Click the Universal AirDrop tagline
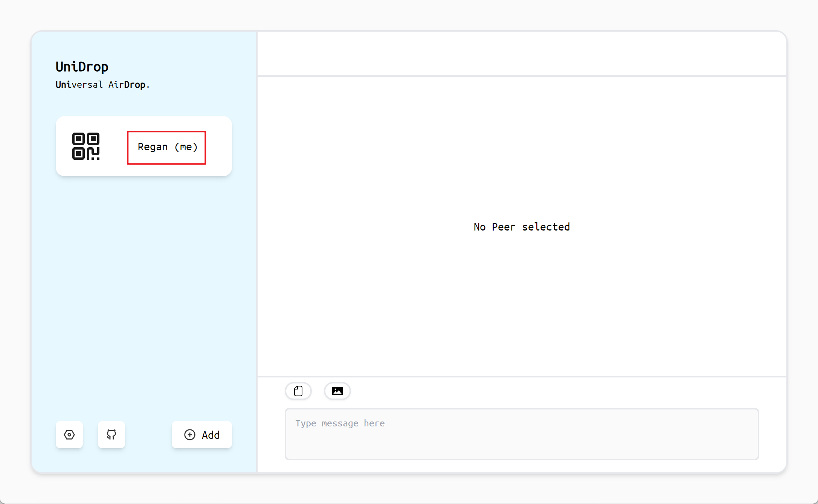Screen dimensions: 818x504 click(x=102, y=85)
